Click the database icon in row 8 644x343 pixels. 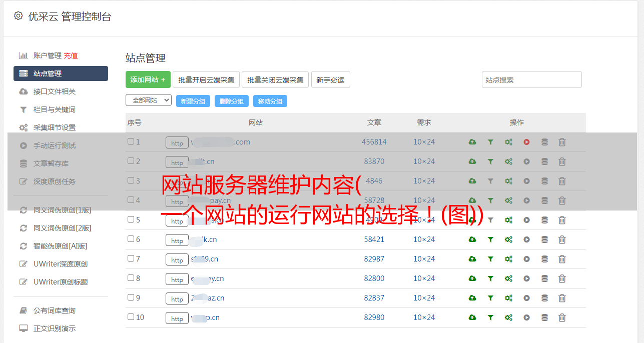tap(544, 278)
